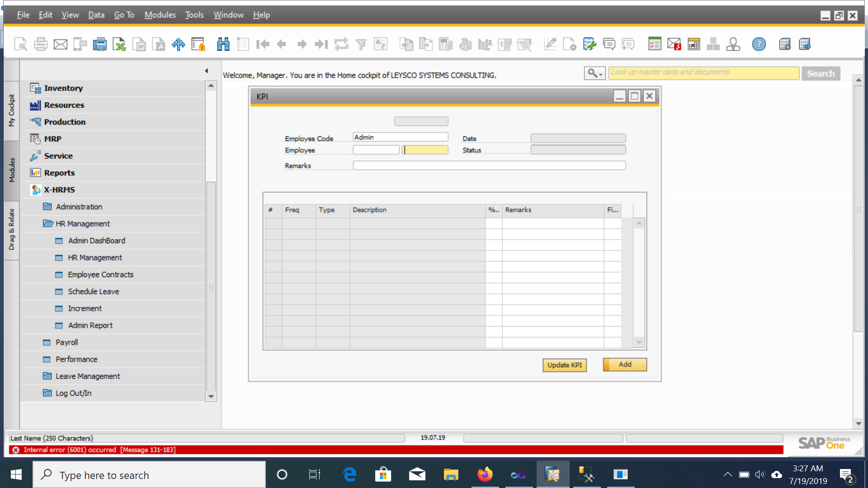Open the Calendar toolbar icon
This screenshot has width=868, height=488.
pyautogui.click(x=693, y=44)
